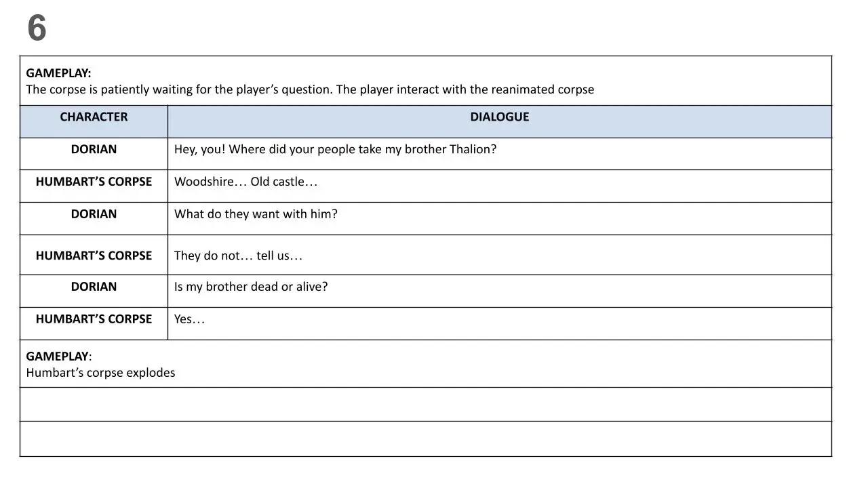Viewport: 868px width, 488px height.
Task: Select HUMBART'S CORPSE cell beside 'They do not'
Action: coord(94,256)
